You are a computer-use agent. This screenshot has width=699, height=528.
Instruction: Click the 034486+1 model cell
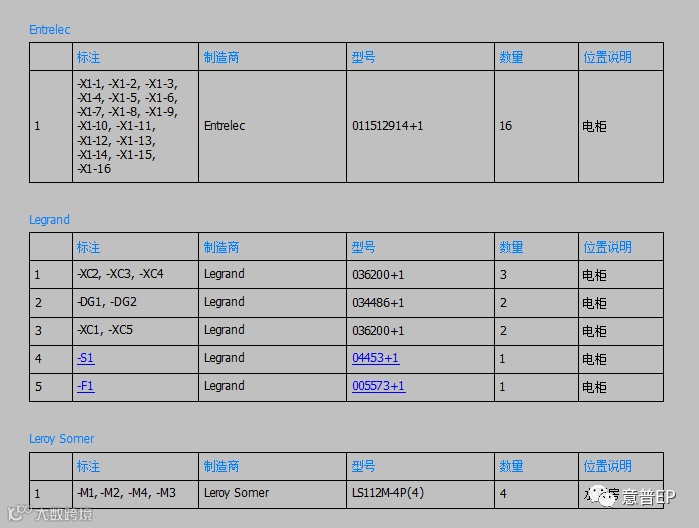point(420,302)
